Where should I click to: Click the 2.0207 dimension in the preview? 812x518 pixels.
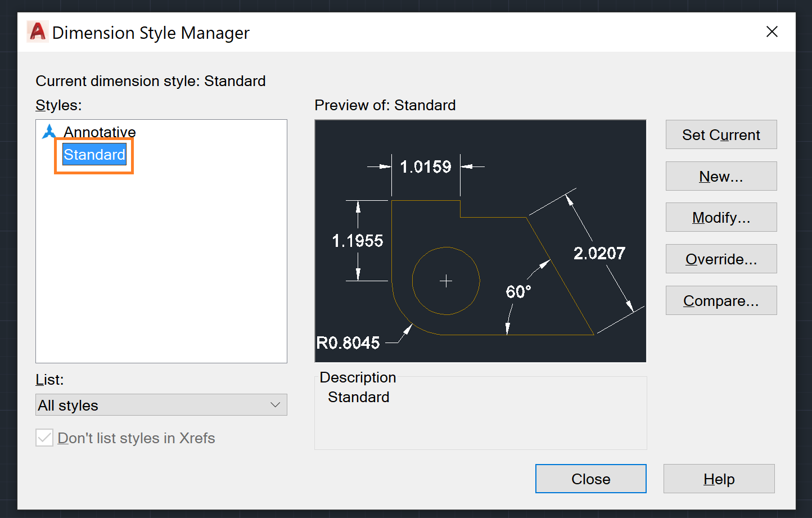point(599,253)
